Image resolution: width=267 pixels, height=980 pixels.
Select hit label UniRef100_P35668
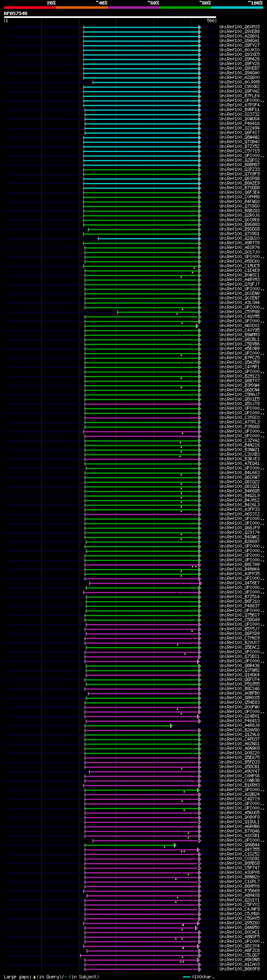(239, 427)
